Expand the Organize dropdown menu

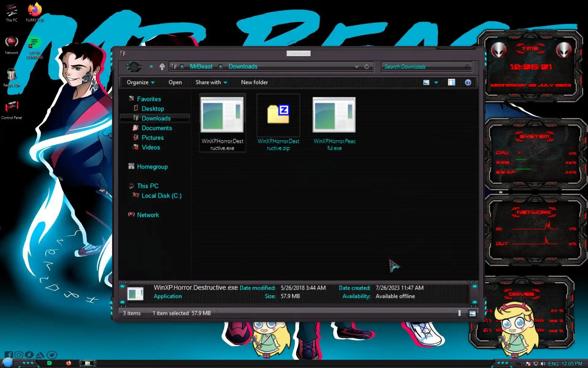click(x=141, y=82)
